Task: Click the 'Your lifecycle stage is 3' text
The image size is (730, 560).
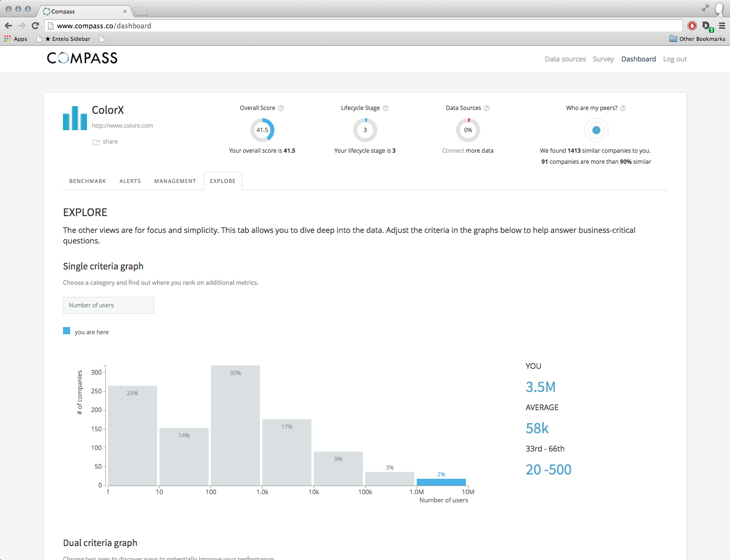Action: (365, 151)
